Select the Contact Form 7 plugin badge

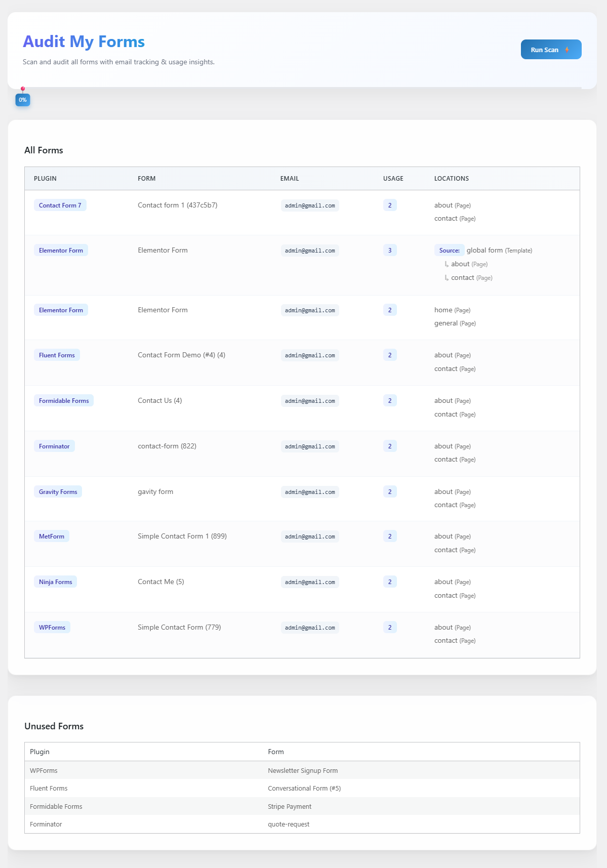[60, 205]
